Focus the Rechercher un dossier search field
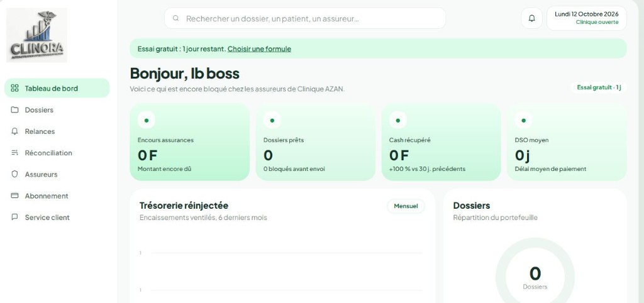 (305, 18)
